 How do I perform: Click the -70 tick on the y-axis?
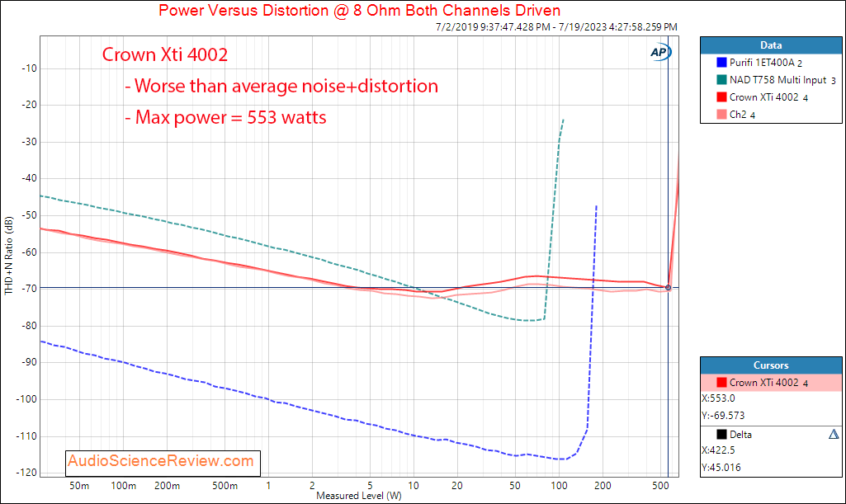tap(29, 289)
